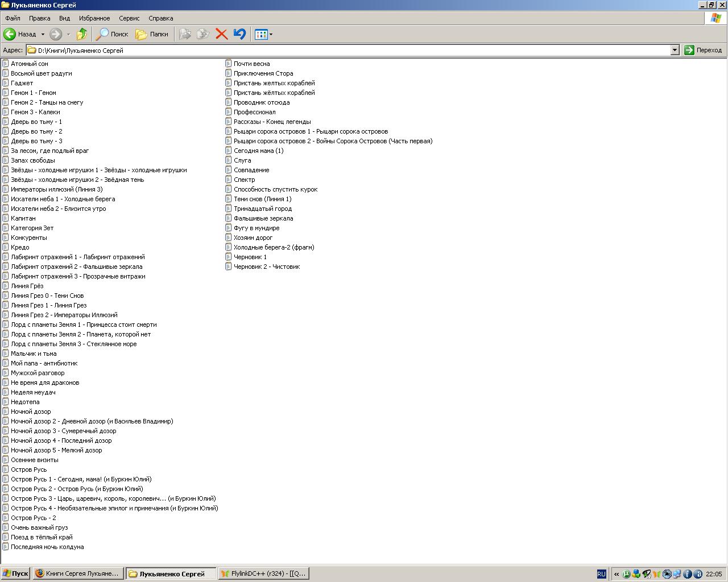Select the file Геном 2 - Танцы на снегу
Screen dimensions: 728x582
click(x=47, y=102)
